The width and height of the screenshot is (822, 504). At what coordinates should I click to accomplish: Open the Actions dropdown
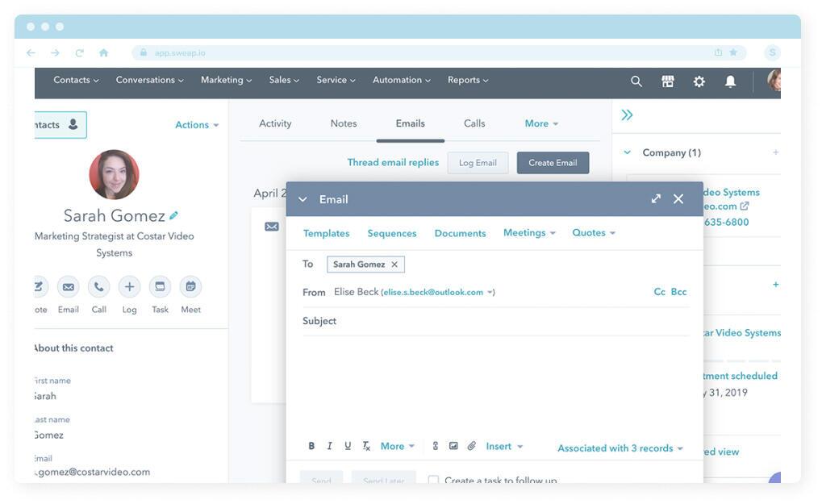197,125
